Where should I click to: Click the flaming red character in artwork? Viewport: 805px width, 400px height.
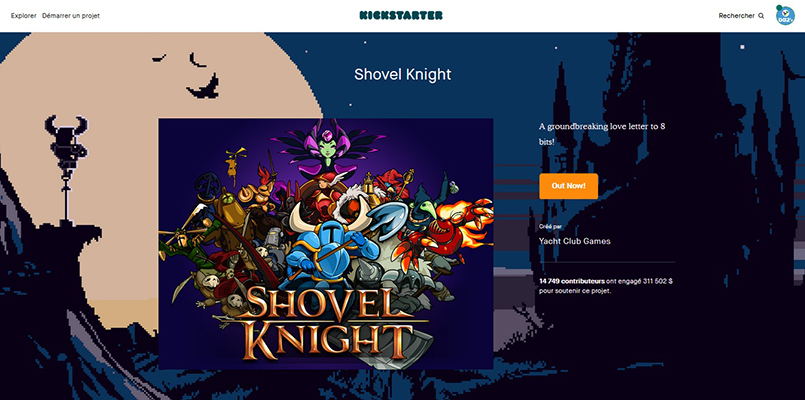pos(452,231)
